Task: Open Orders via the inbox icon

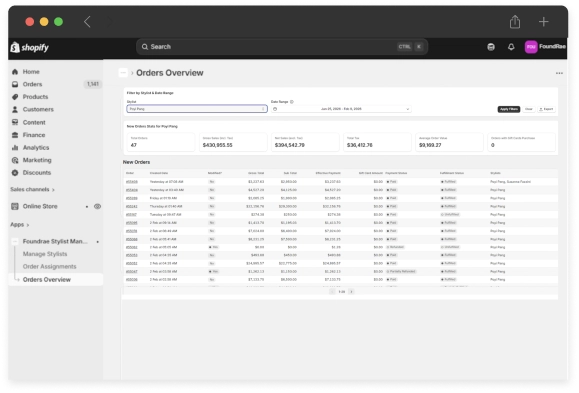Action: [x=15, y=84]
